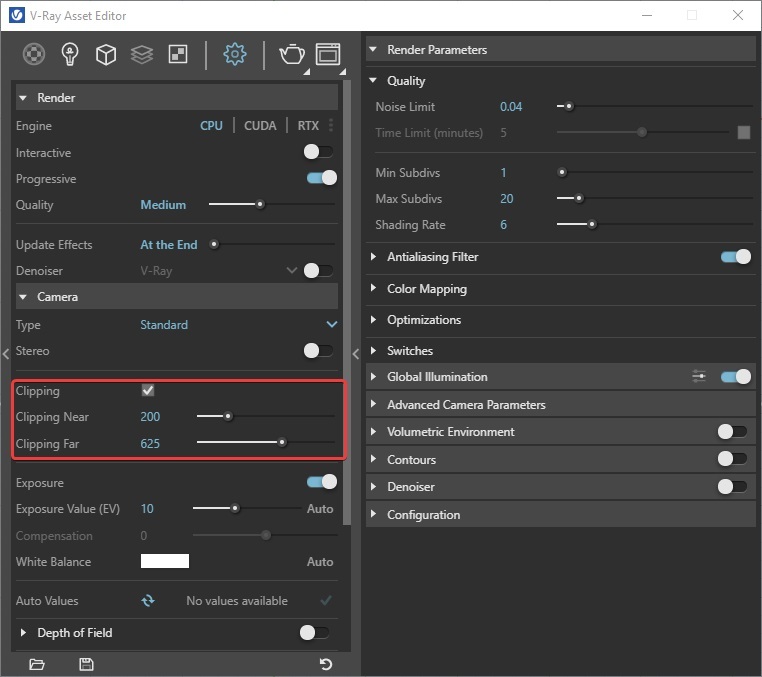The height and width of the screenshot is (677, 762).
Task: Click Auto next to White Balance
Action: [x=320, y=561]
